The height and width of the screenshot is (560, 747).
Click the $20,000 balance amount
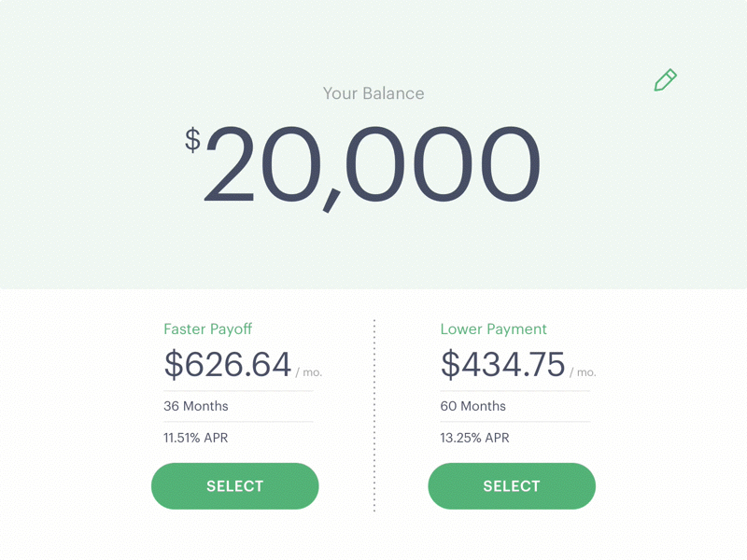point(373,164)
